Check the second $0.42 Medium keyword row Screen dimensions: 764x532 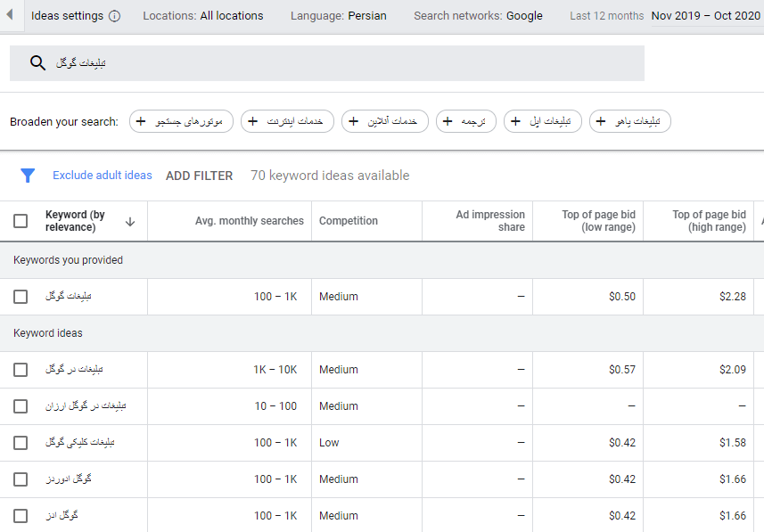21,516
